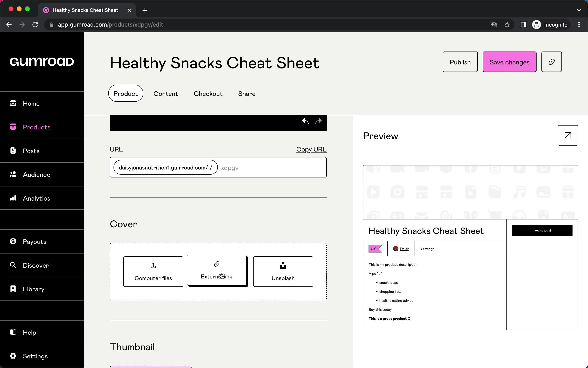This screenshot has height=368, width=588.
Task: Open Home in the sidebar
Action: click(x=42, y=103)
